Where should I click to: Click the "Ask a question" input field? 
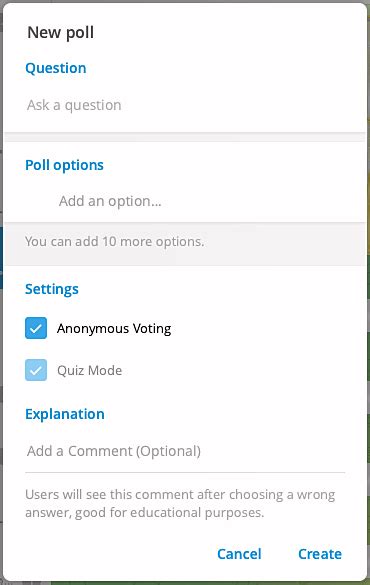pyautogui.click(x=185, y=105)
